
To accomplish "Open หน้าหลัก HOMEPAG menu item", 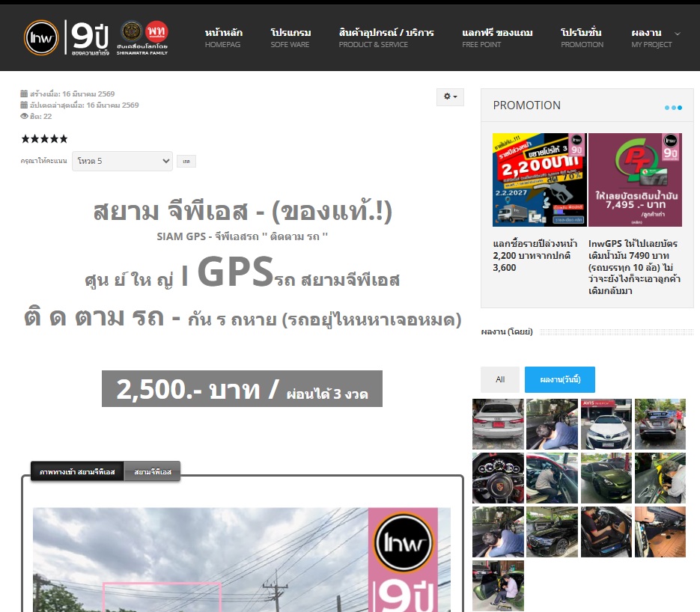I will click(x=223, y=38).
